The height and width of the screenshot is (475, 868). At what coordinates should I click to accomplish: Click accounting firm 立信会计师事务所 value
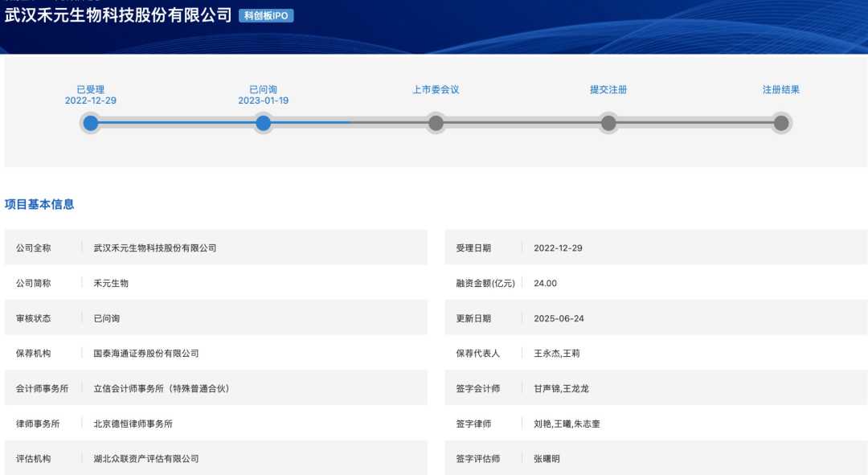coord(162,388)
